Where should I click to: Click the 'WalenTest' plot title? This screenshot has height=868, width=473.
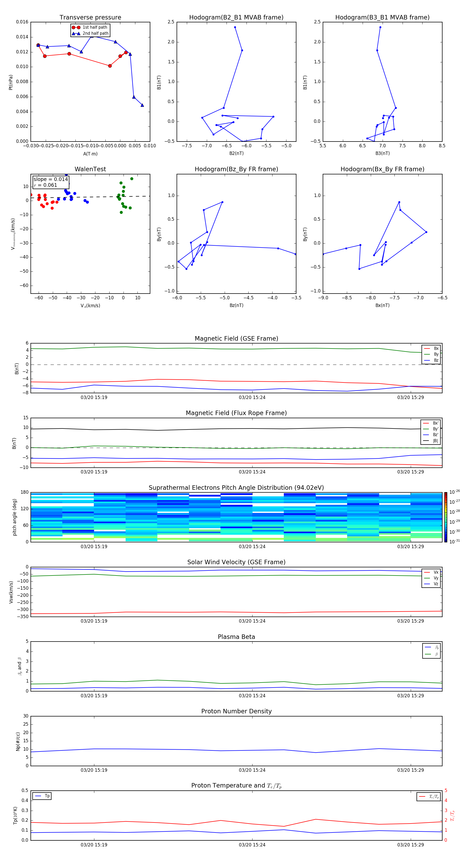click(x=90, y=169)
